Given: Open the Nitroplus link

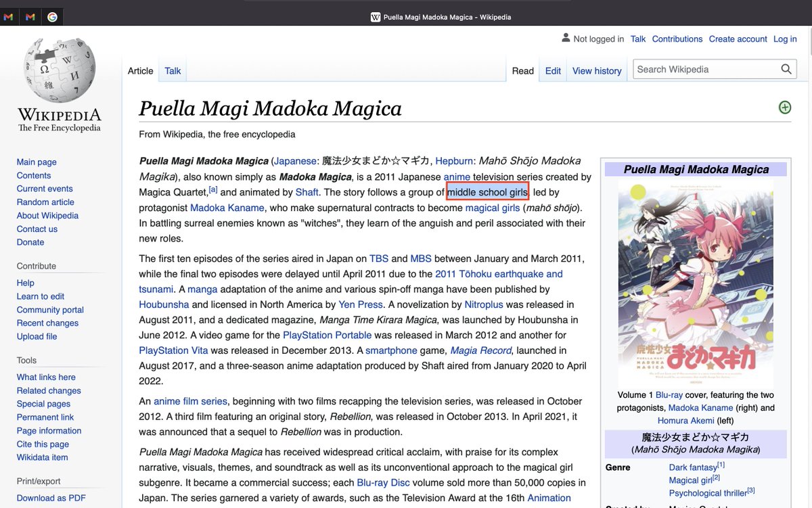Looking at the screenshot, I should [484, 304].
